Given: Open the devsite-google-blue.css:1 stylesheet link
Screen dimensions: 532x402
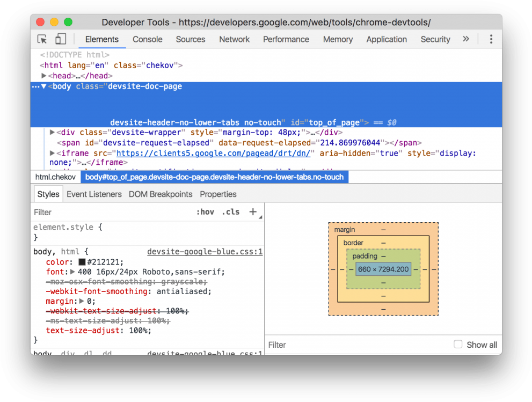Looking at the screenshot, I should (x=205, y=251).
